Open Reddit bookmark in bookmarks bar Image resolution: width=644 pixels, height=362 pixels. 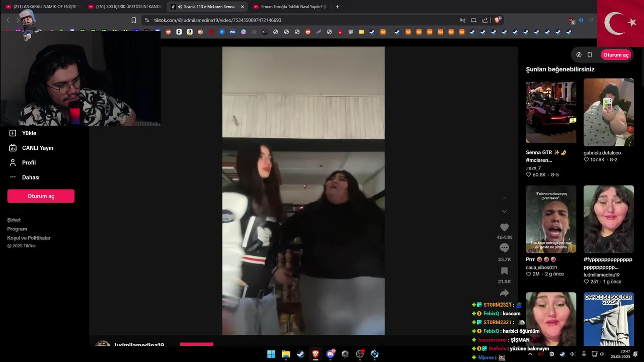pyautogui.click(x=168, y=32)
